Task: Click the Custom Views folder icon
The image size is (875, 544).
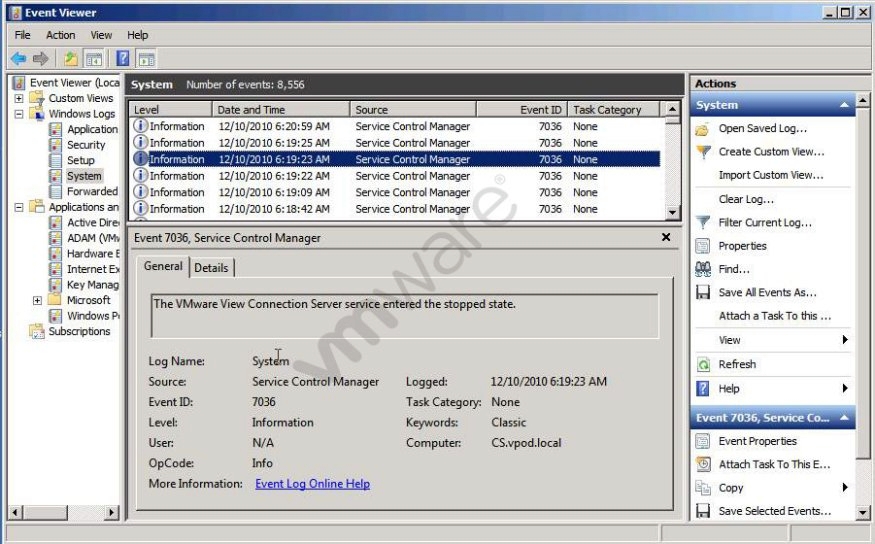Action: click(x=37, y=98)
